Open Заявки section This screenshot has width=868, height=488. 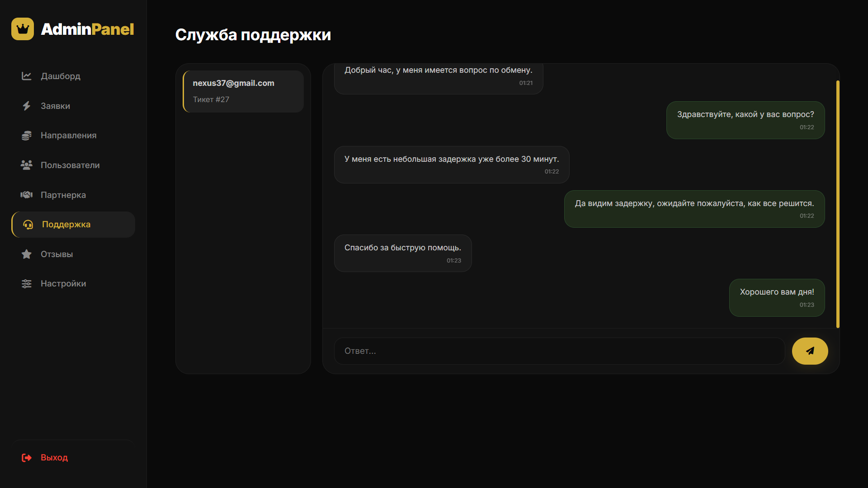[x=73, y=106]
